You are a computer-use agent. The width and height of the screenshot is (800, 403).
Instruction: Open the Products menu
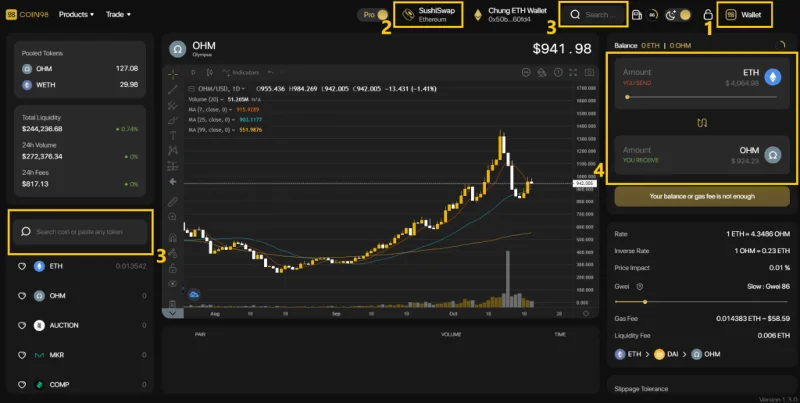(x=77, y=14)
